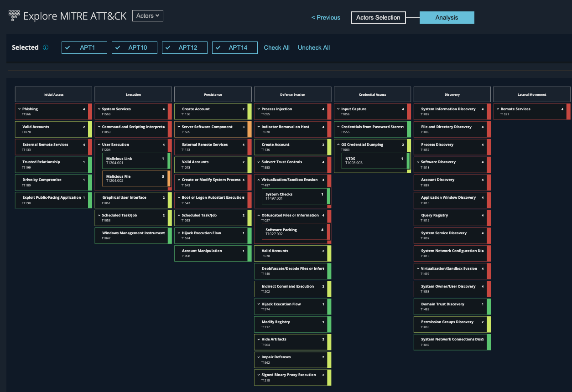Screen dimensions: 572x392
Task: Collapse the User Execution technique
Action: (x=99, y=144)
